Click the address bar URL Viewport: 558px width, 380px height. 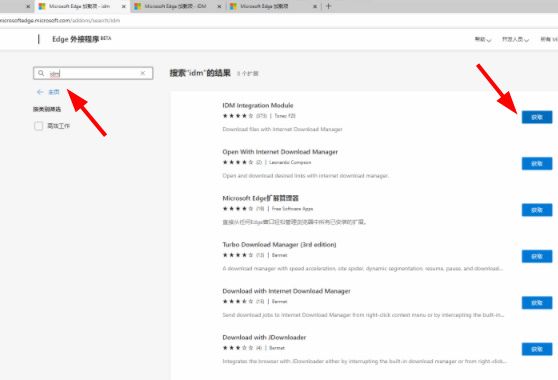tap(60, 21)
